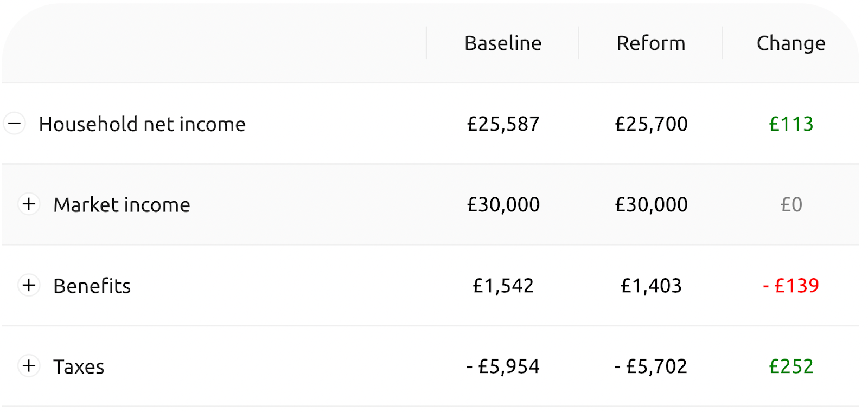868x412 pixels.
Task: Click the green £113 change value
Action: pyautogui.click(x=792, y=124)
